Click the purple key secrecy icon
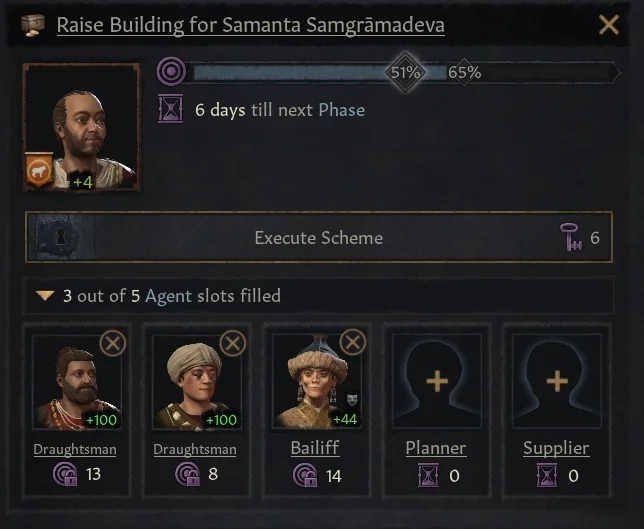 click(x=571, y=237)
